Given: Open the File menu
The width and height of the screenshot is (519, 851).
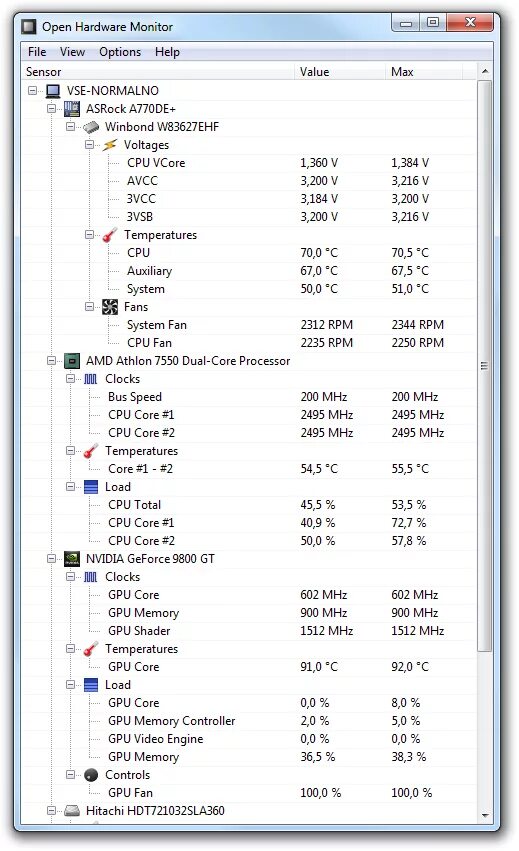Looking at the screenshot, I should click(x=37, y=52).
